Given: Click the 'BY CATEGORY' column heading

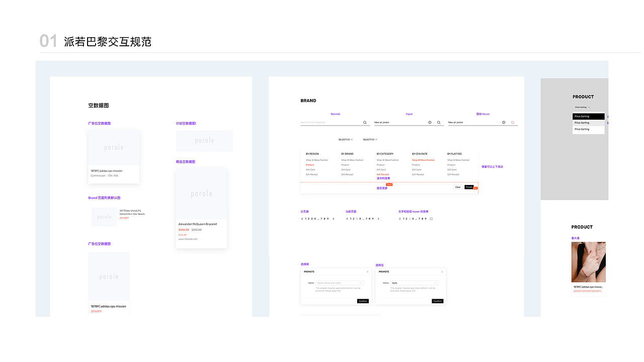Looking at the screenshot, I should (385, 154).
